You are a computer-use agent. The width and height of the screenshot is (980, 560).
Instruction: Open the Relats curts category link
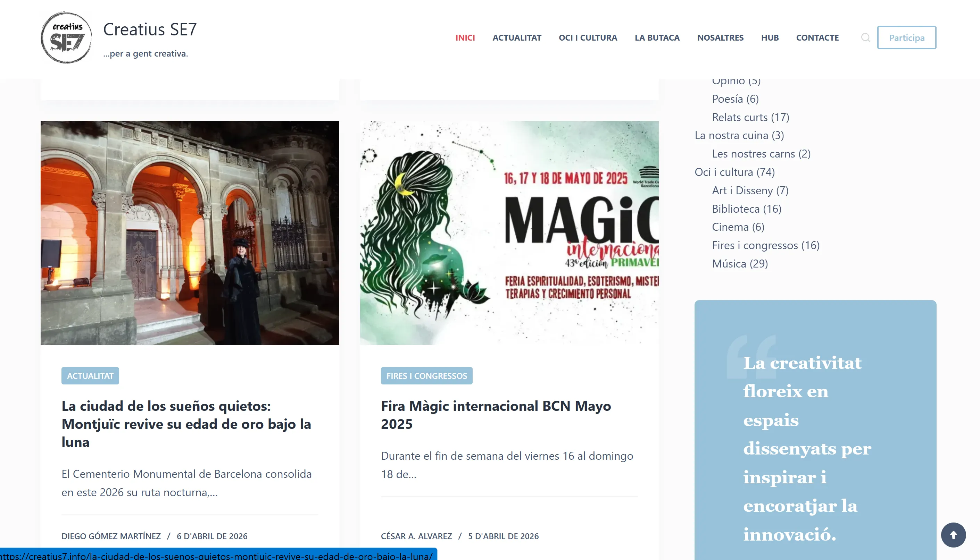pos(739,117)
